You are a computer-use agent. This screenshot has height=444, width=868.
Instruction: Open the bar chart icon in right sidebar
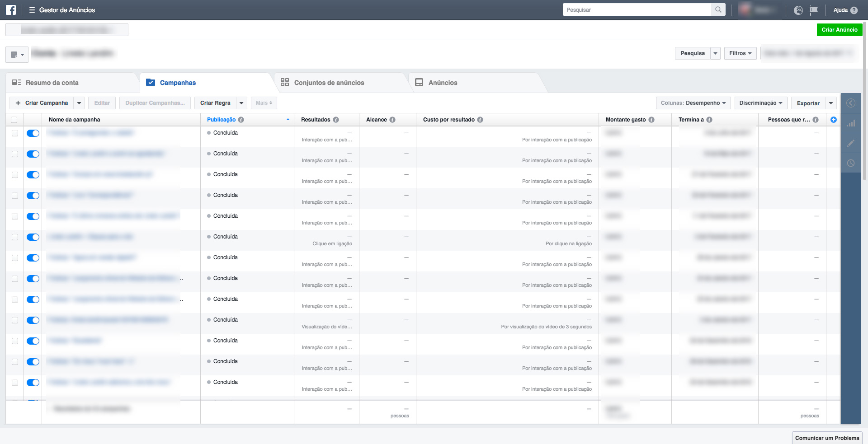click(x=851, y=123)
